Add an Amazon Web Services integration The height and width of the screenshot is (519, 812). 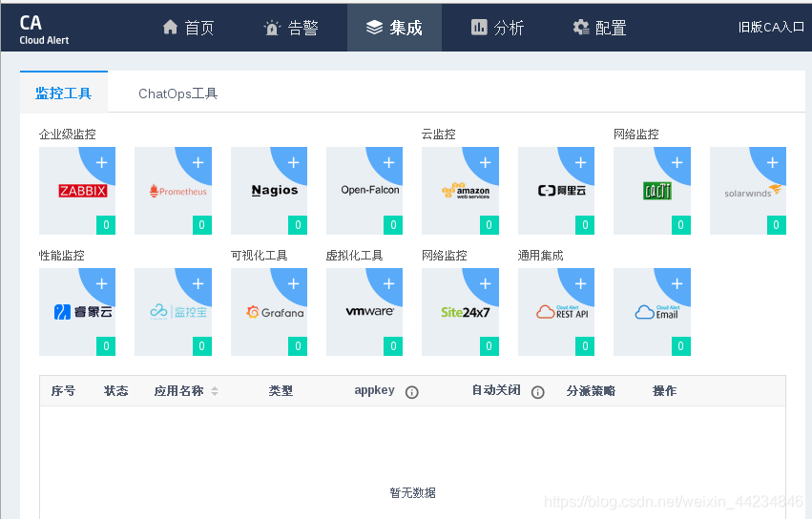(486, 162)
